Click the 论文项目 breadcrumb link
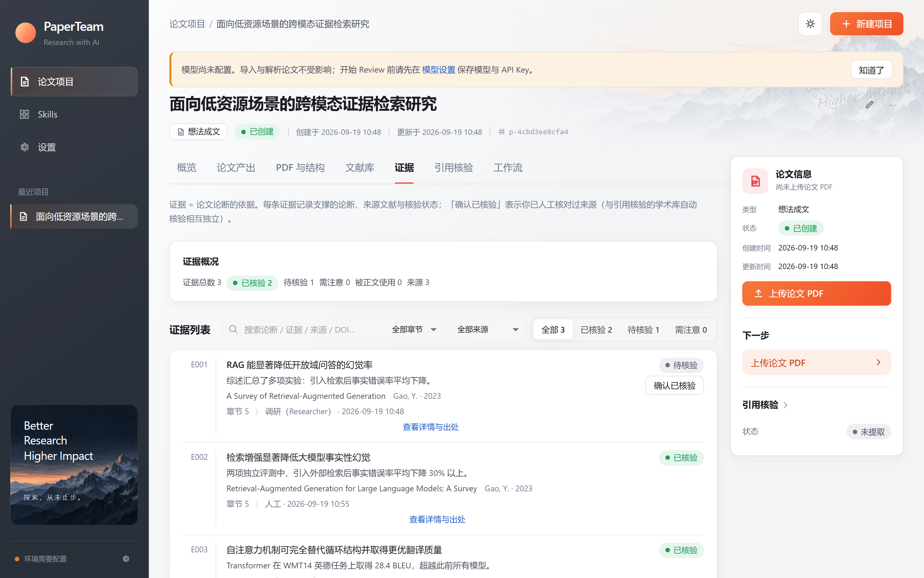Screen dimensions: 924x578 coord(187,24)
